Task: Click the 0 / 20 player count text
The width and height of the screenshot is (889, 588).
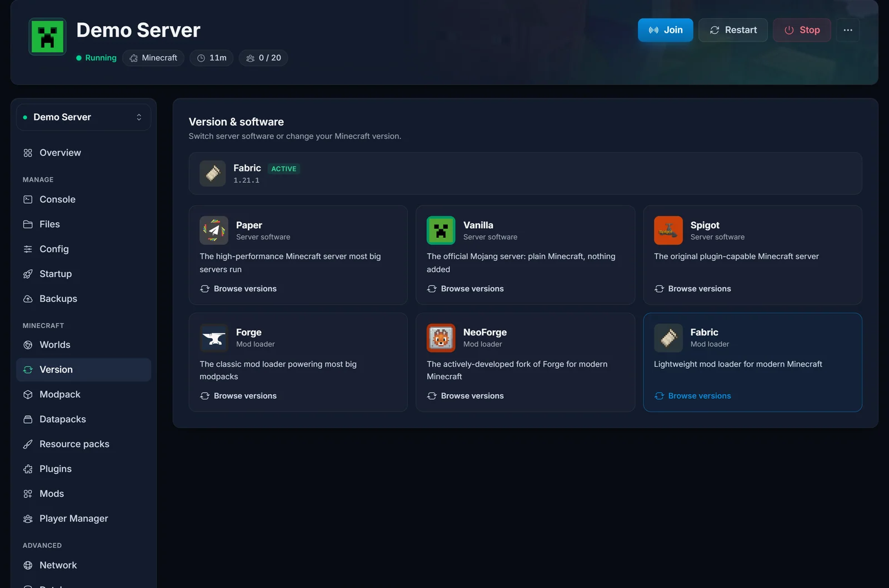Action: point(270,58)
